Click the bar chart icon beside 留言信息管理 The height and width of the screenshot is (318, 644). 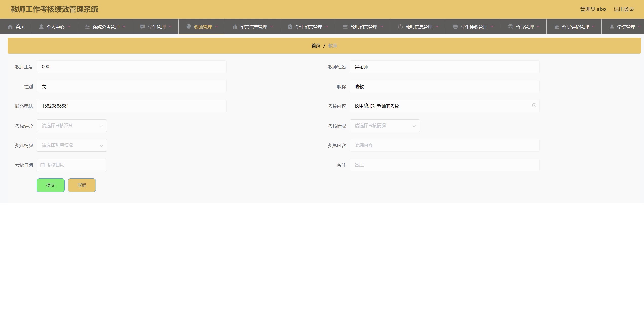[235, 27]
